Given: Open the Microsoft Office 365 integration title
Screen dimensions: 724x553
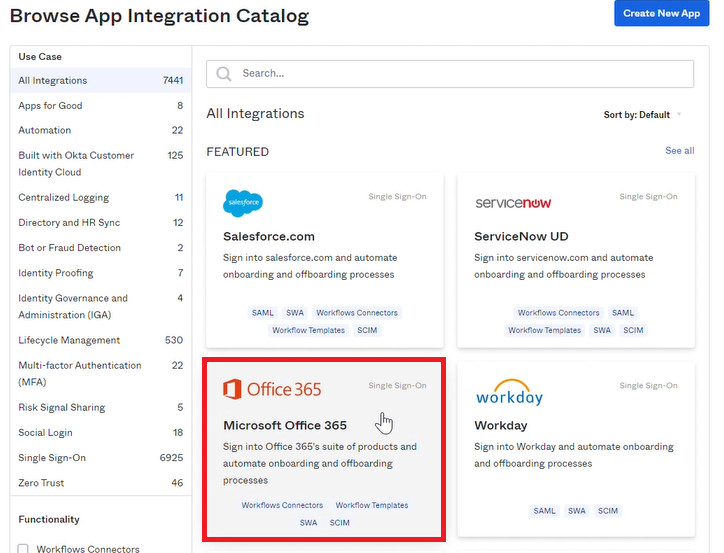Looking at the screenshot, I should coord(285,425).
